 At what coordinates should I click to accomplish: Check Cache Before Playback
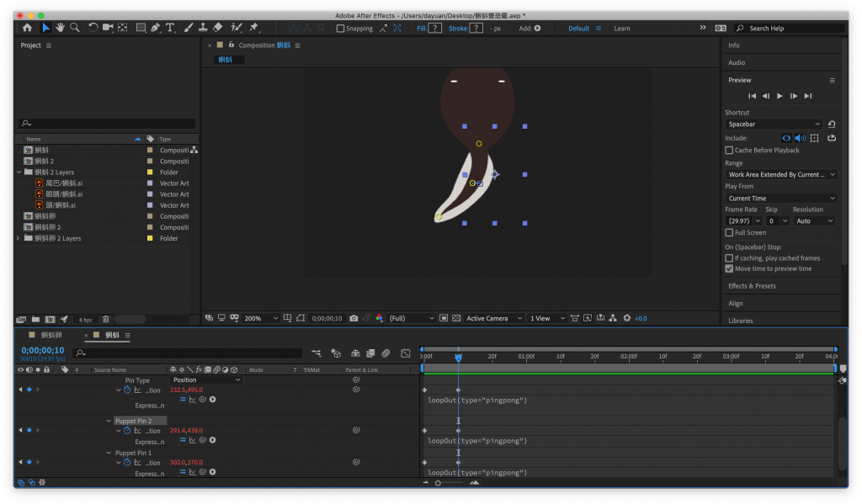(x=729, y=150)
